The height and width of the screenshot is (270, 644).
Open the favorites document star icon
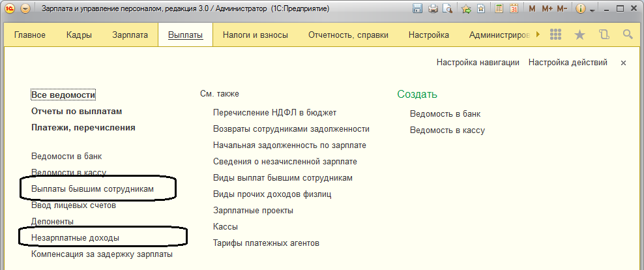pos(481,8)
